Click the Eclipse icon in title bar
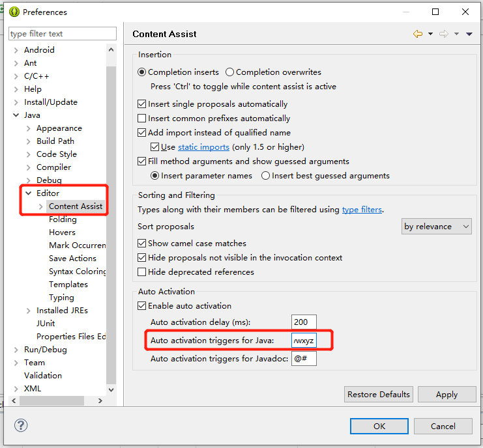The height and width of the screenshot is (448, 483). (14, 12)
